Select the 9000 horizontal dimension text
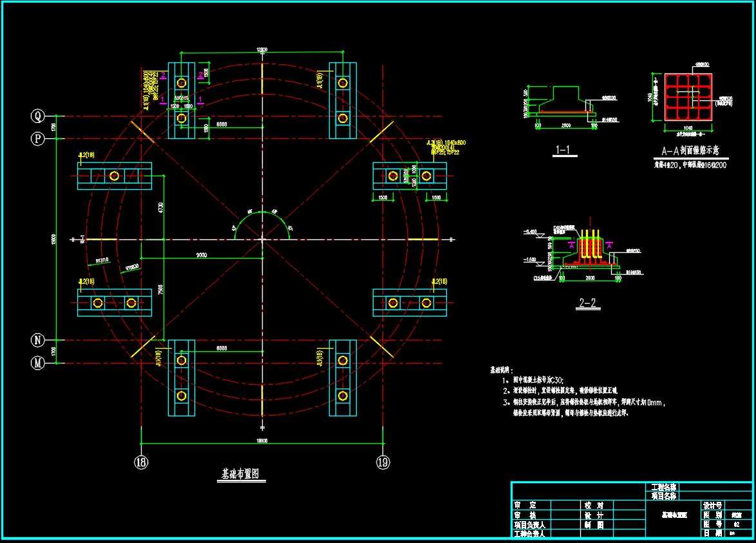 (202, 255)
